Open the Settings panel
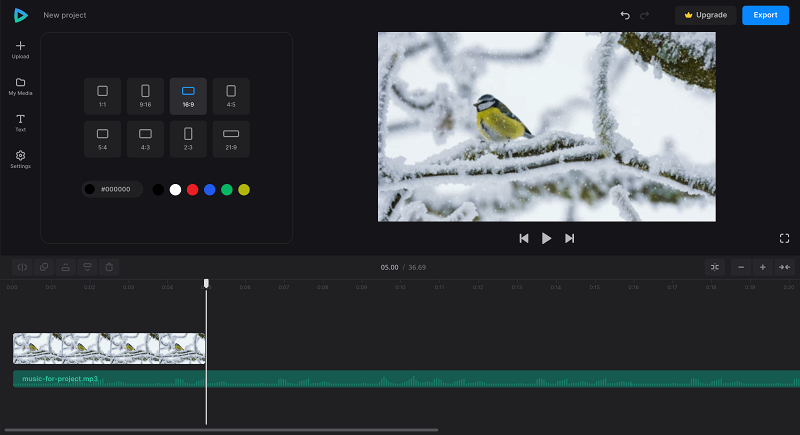The height and width of the screenshot is (435, 800). (x=20, y=160)
